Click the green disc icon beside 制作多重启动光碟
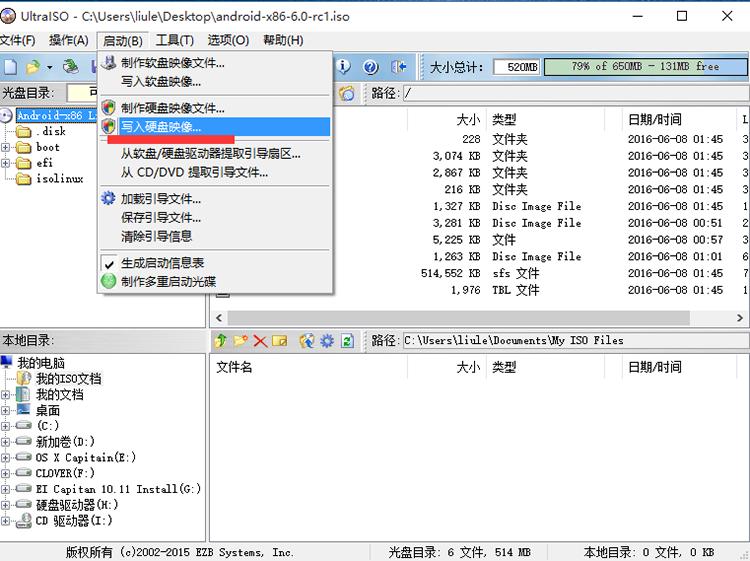This screenshot has width=750, height=561. (x=109, y=281)
